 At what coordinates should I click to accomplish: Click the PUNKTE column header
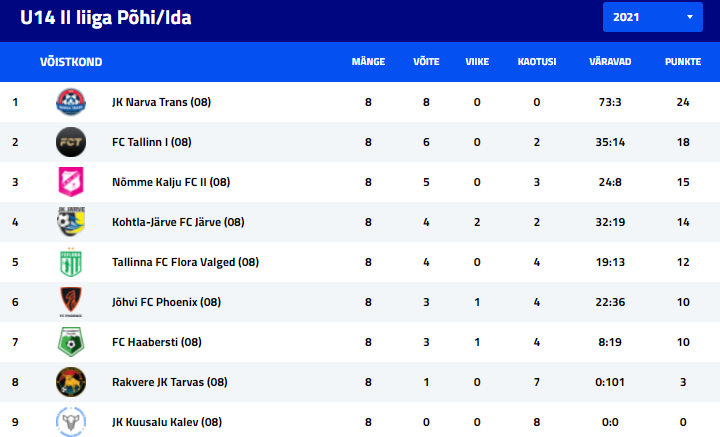click(x=683, y=62)
